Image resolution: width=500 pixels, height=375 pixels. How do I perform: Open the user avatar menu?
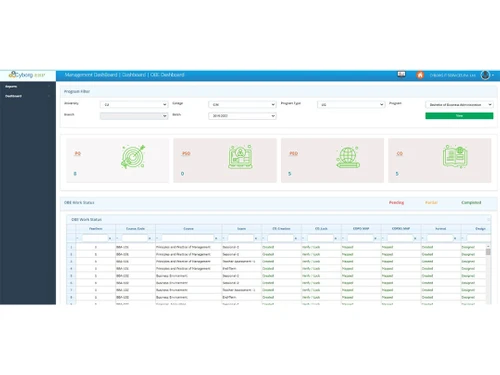(485, 75)
